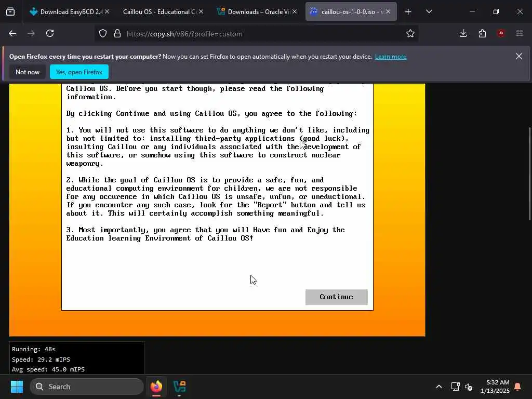Show site security lock information
Image resolution: width=532 pixels, height=399 pixels.
pyautogui.click(x=117, y=34)
